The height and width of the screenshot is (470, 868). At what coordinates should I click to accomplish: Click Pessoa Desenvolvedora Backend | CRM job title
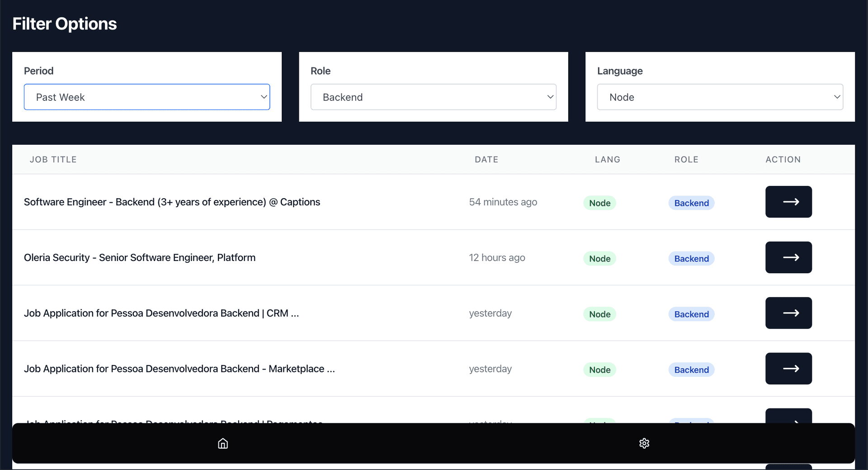(161, 313)
